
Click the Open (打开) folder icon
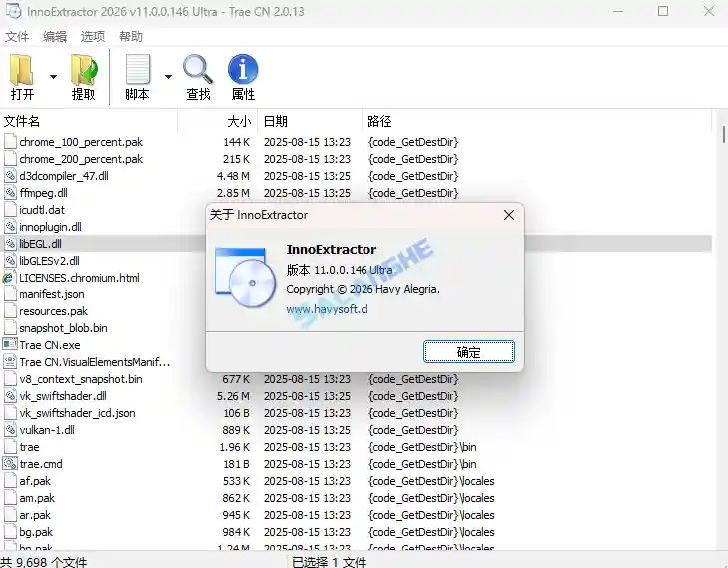[x=22, y=70]
